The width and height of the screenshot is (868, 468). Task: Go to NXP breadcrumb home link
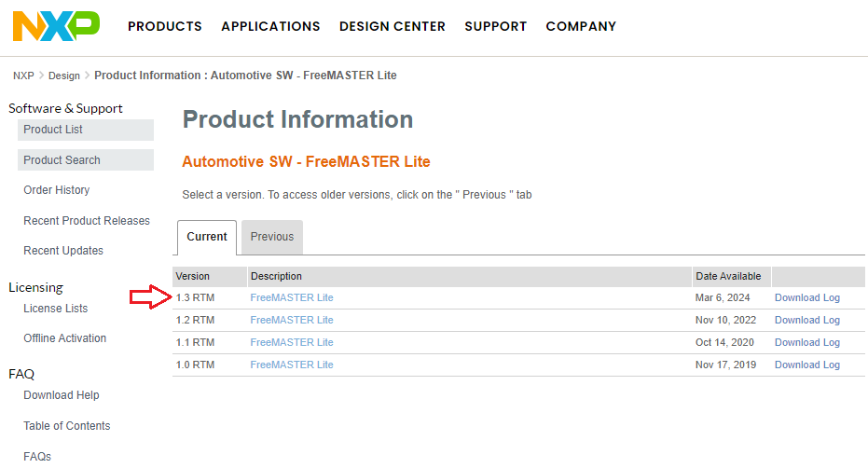pyautogui.click(x=23, y=76)
